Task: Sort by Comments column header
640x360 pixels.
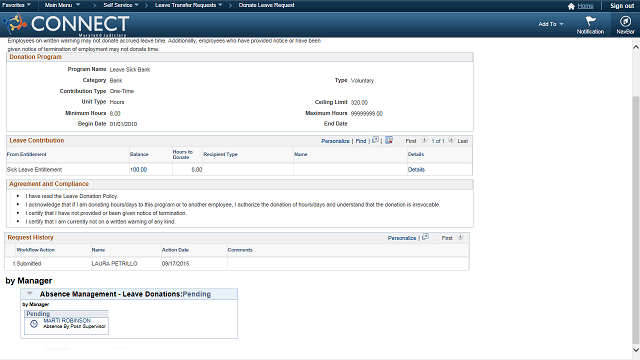Action: click(x=240, y=250)
